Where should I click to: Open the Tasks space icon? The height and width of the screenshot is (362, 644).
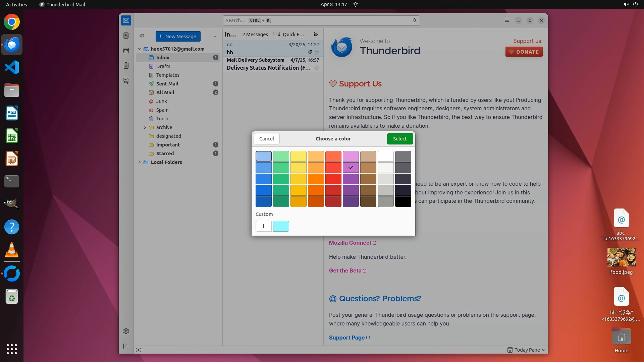(x=126, y=66)
